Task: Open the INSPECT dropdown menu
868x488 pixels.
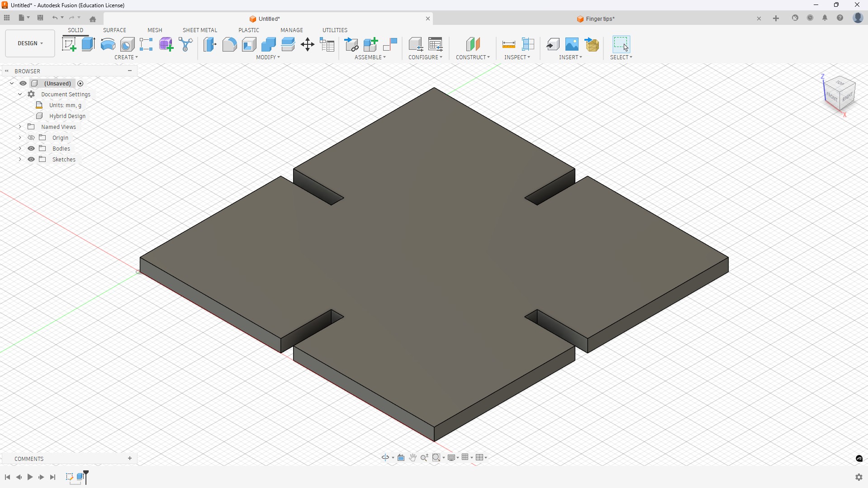Action: coord(517,57)
